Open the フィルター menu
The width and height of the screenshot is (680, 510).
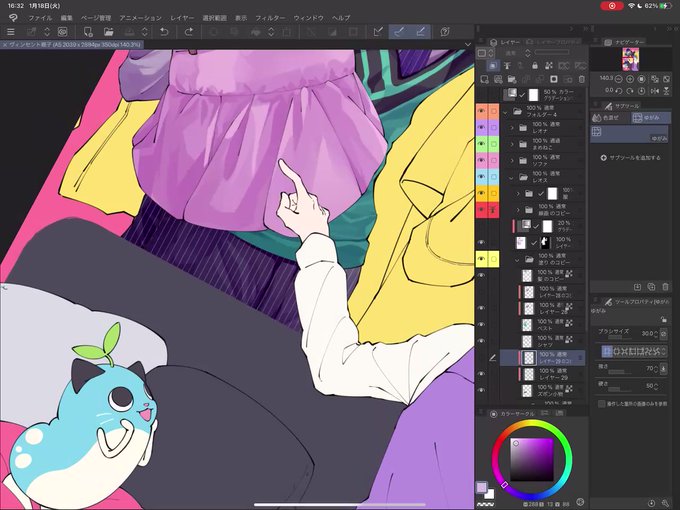click(x=270, y=18)
